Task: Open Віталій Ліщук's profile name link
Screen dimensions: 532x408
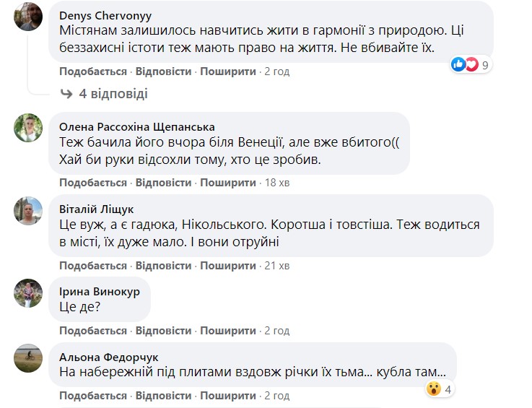Action: point(96,209)
